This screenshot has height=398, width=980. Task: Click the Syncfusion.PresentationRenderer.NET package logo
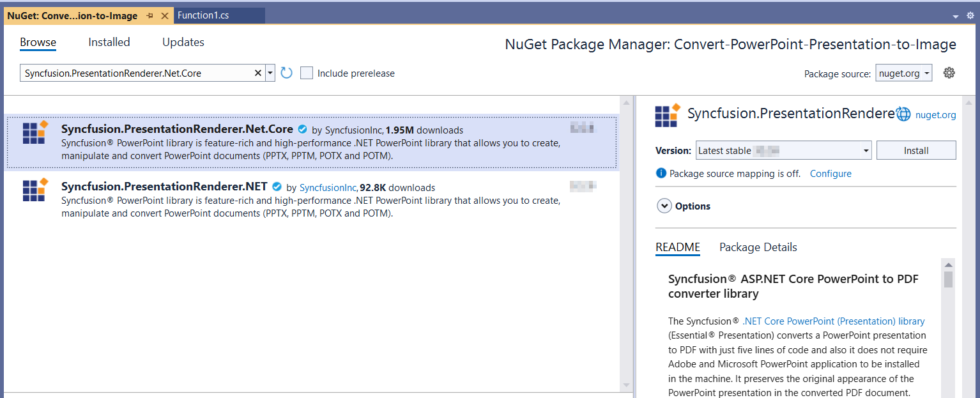click(x=35, y=190)
